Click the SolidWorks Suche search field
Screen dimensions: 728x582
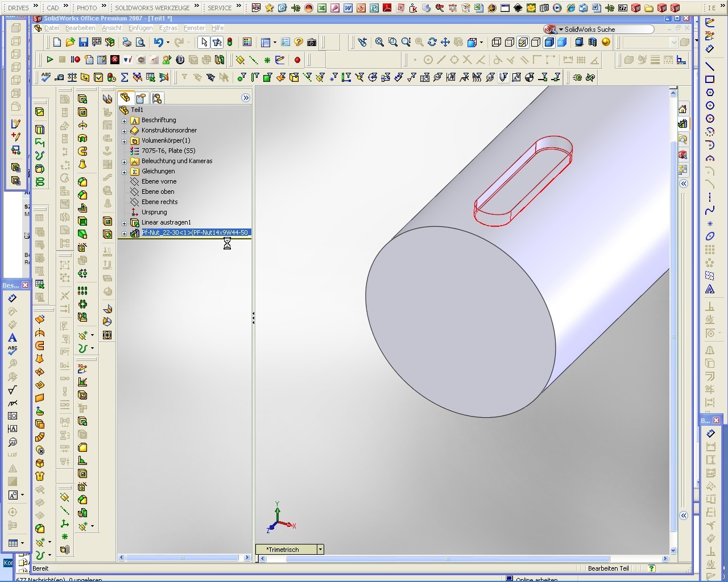point(606,30)
